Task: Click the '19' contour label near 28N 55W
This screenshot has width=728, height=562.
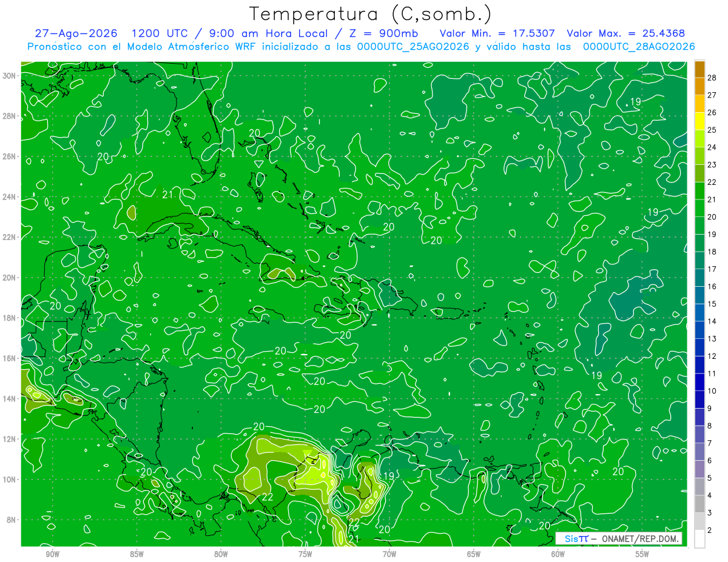Action: point(635,102)
